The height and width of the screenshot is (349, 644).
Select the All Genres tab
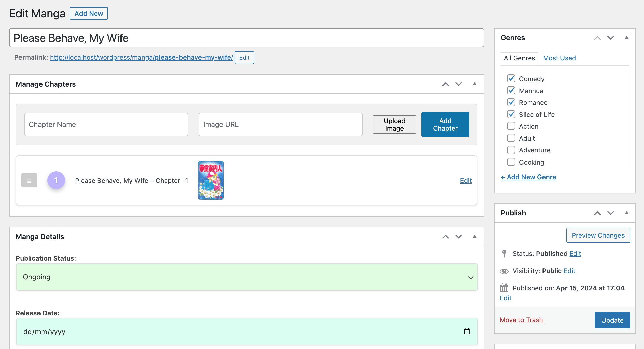click(519, 58)
